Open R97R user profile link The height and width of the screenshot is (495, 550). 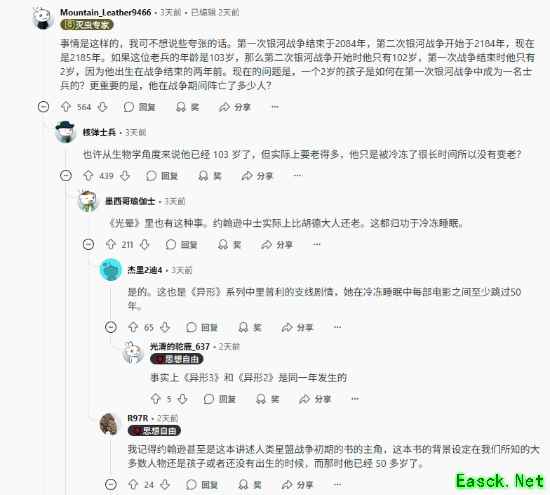pyautogui.click(x=138, y=418)
